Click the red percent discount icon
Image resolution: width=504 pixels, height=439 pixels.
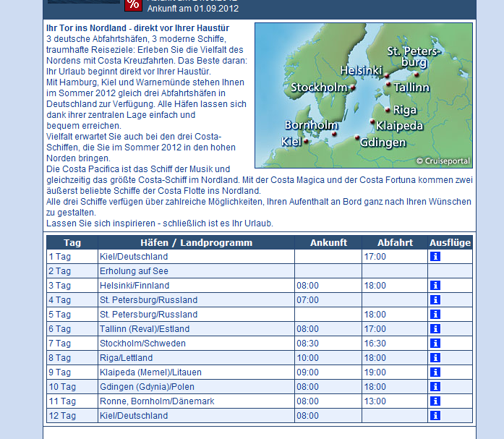[x=133, y=4]
